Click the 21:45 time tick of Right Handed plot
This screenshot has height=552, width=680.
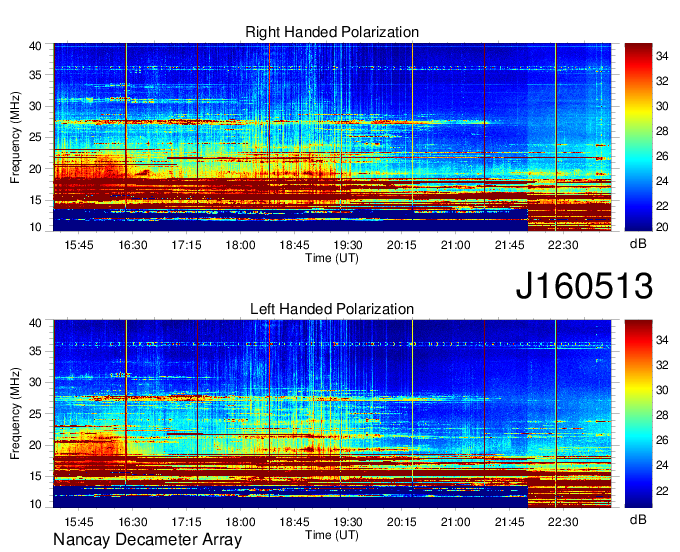[x=510, y=245]
